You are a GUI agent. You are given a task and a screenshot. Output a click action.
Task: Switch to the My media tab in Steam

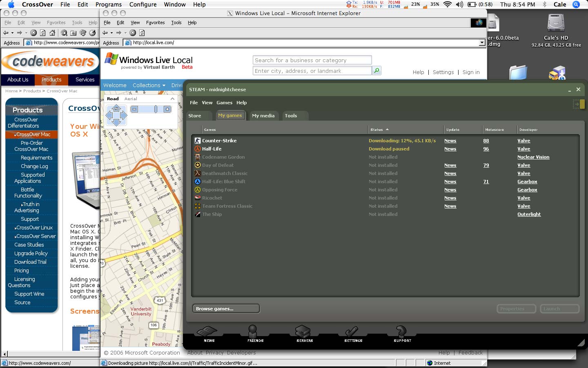pyautogui.click(x=263, y=116)
